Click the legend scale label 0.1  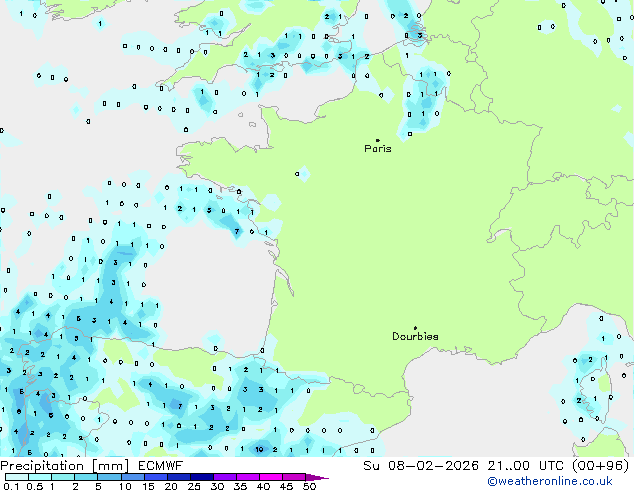coord(12,486)
